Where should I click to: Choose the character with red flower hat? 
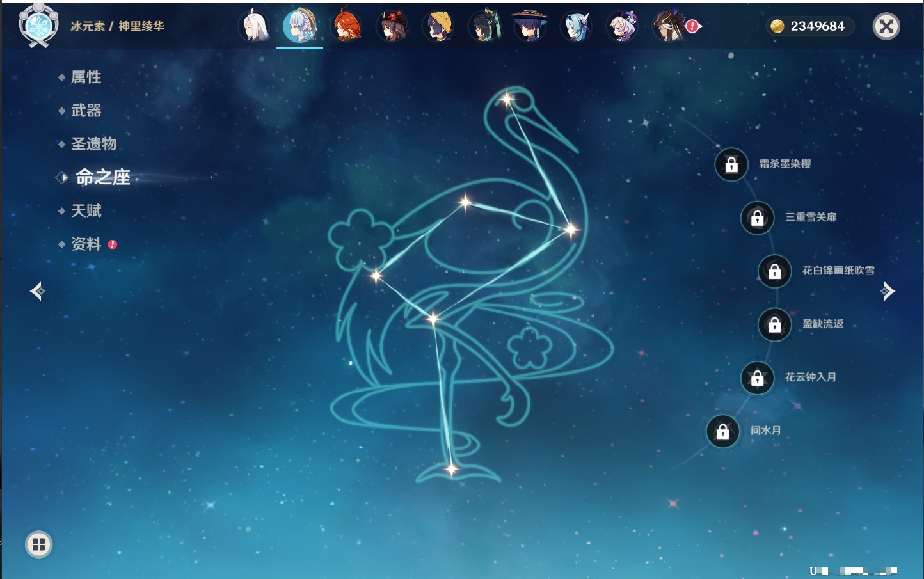coord(392,26)
